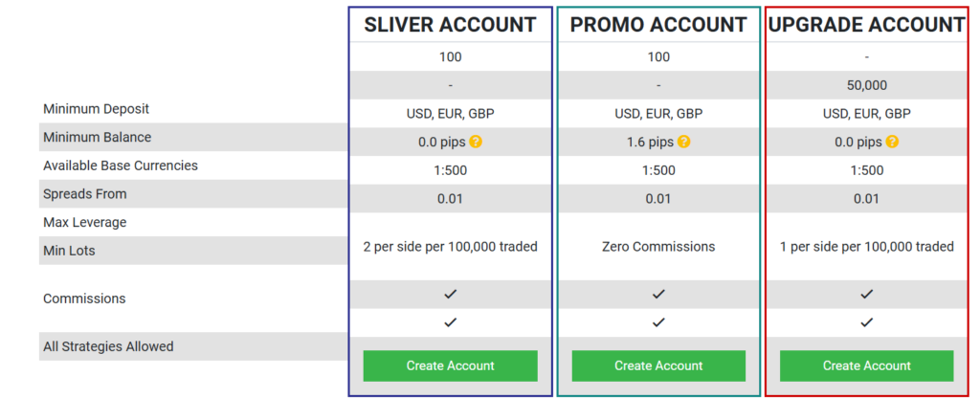
Task: Select the SLIVER ACCOUNT column heading
Action: point(450,25)
